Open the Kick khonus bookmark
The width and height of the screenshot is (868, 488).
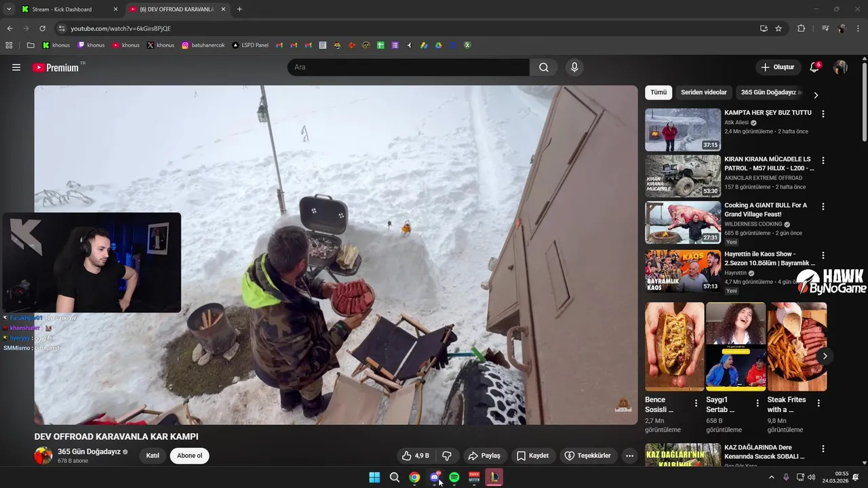click(56, 45)
